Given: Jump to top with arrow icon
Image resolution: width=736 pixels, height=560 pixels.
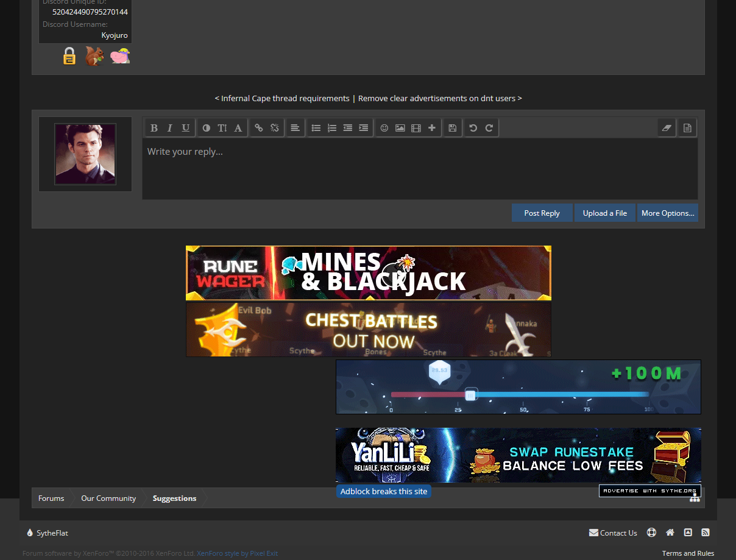Looking at the screenshot, I should pos(688,533).
